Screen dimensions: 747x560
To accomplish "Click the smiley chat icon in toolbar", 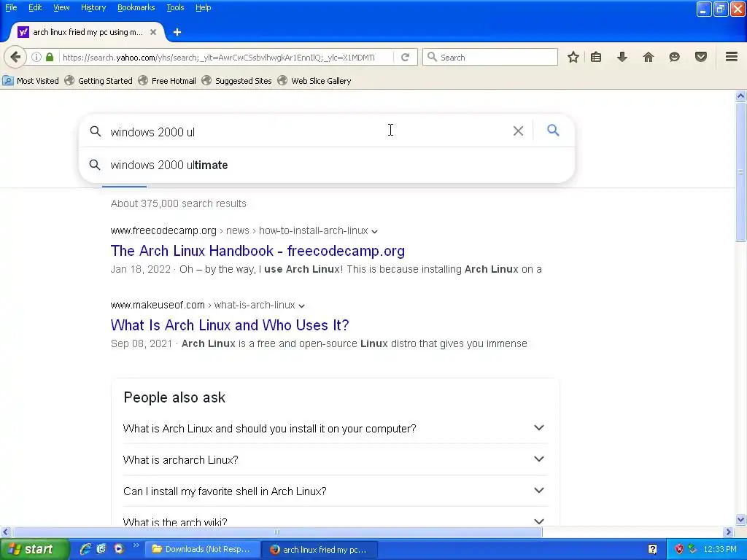I will coord(674,57).
